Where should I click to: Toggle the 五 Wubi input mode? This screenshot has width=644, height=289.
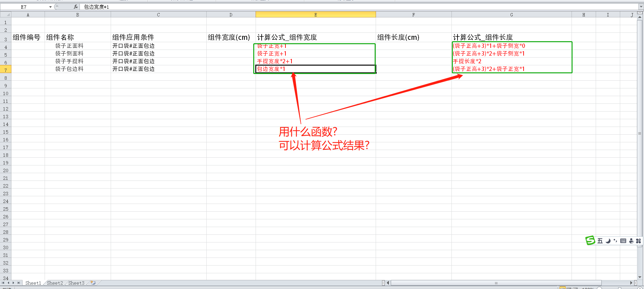tap(600, 241)
